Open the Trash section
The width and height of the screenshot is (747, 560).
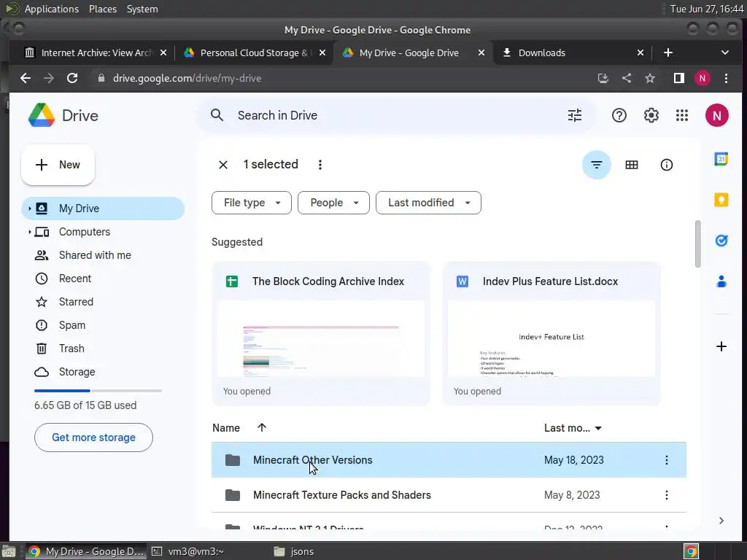click(103, 349)
